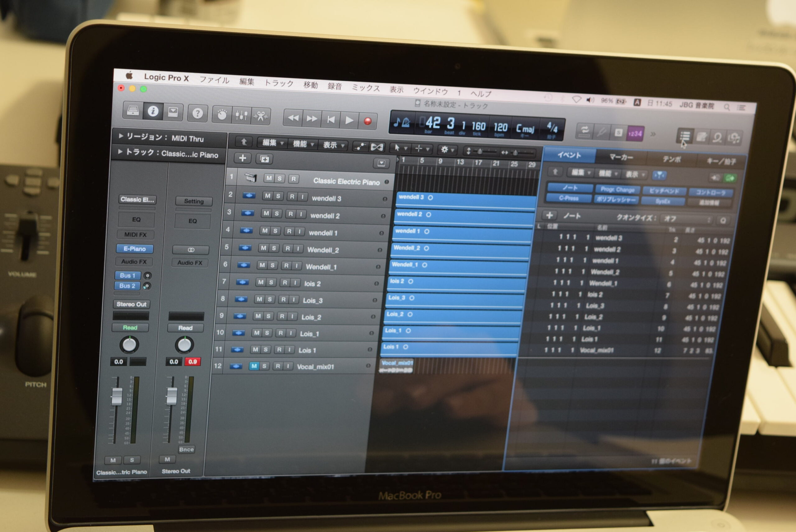The width and height of the screenshot is (796, 532).
Task: Open the gear settings dropdown
Action: click(447, 150)
